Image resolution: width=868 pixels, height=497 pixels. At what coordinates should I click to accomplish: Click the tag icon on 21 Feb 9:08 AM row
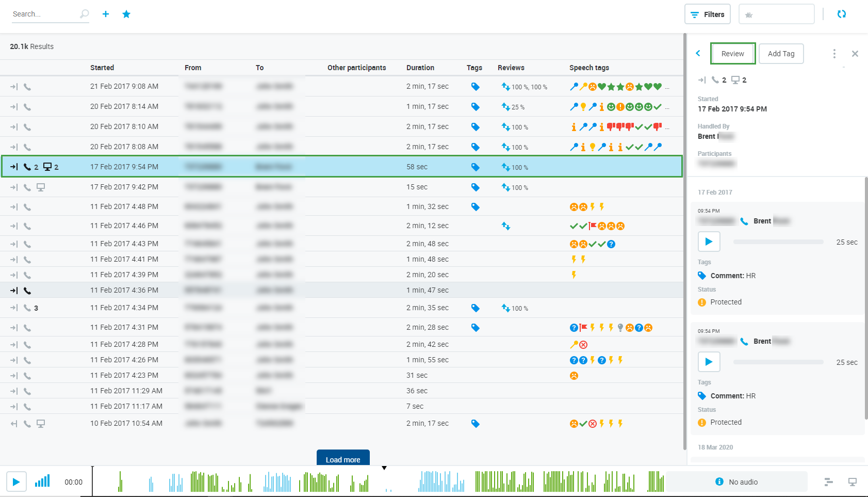pos(475,87)
